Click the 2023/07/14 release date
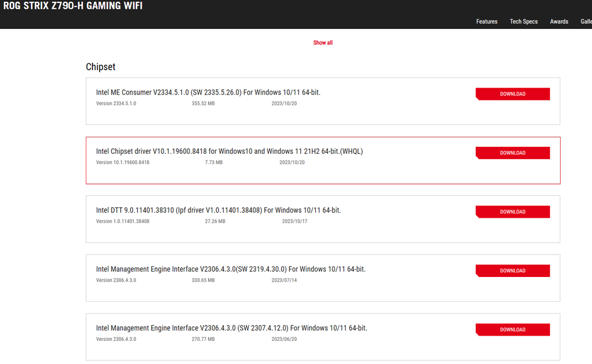This screenshot has height=364, width=592. [284, 280]
